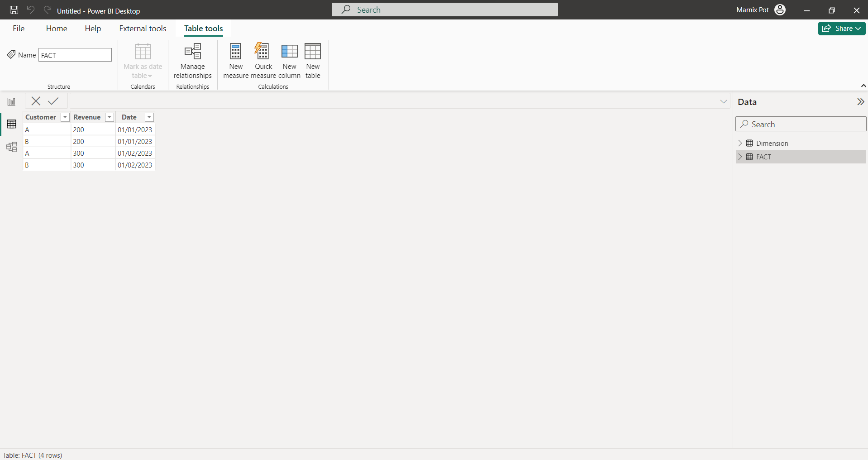Expand the formula bar with chevron
Screen dimensions: 868x460
click(x=723, y=101)
